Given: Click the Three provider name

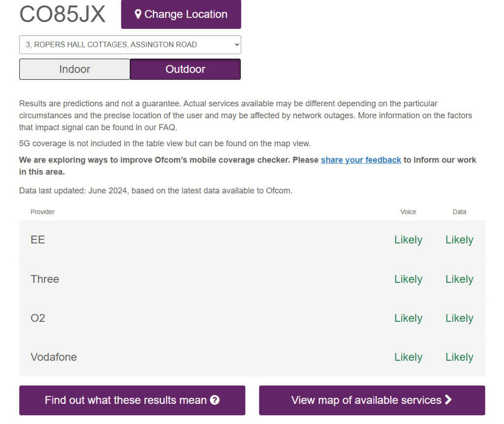Looking at the screenshot, I should coord(45,279).
